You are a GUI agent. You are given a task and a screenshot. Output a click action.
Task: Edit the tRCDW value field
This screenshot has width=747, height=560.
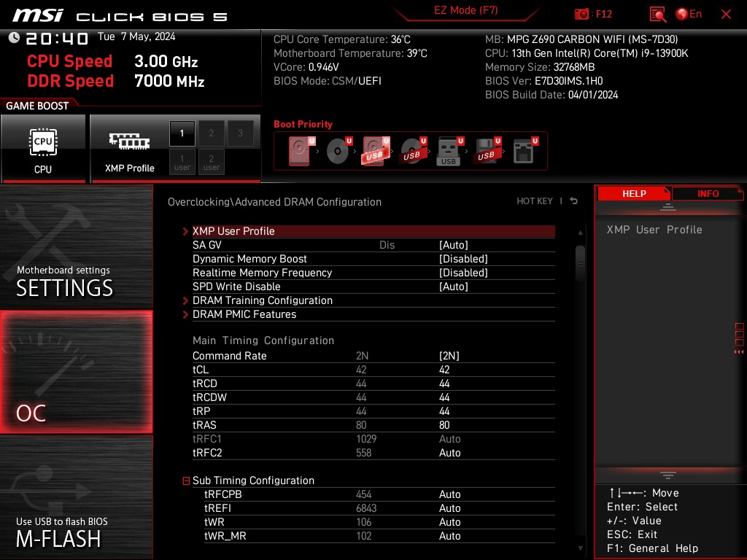tap(444, 397)
